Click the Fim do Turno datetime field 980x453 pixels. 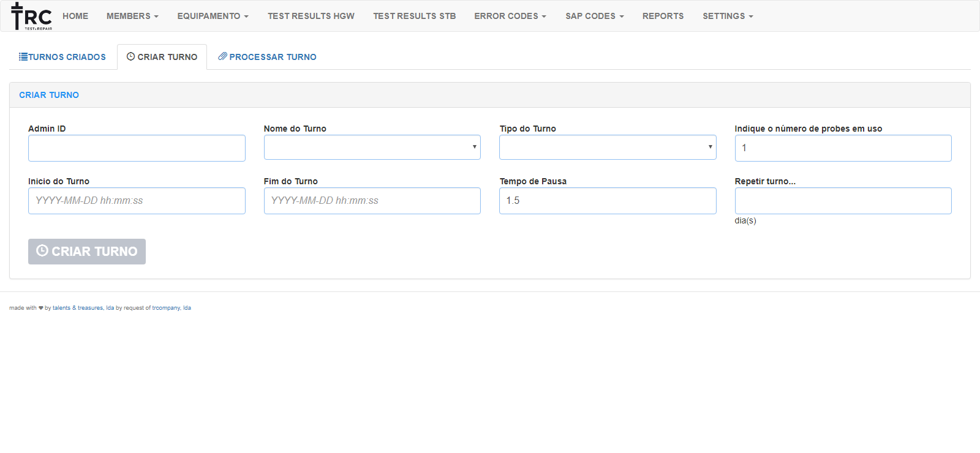372,201
